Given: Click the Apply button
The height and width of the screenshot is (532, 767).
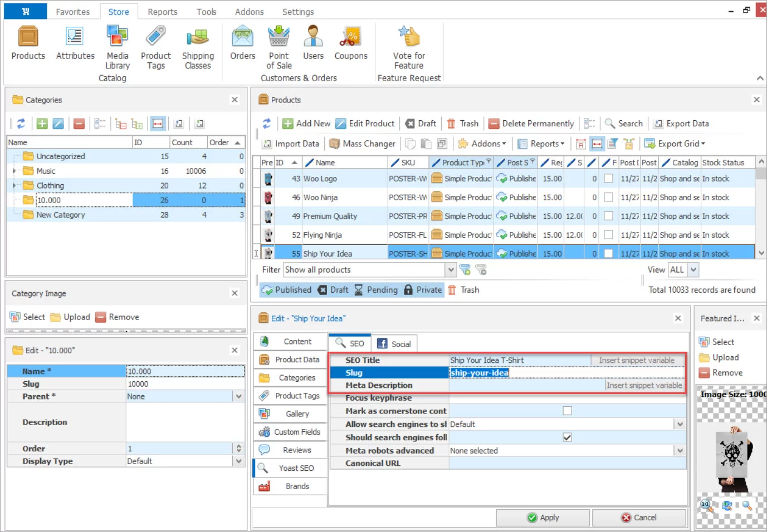Looking at the screenshot, I should click(543, 518).
